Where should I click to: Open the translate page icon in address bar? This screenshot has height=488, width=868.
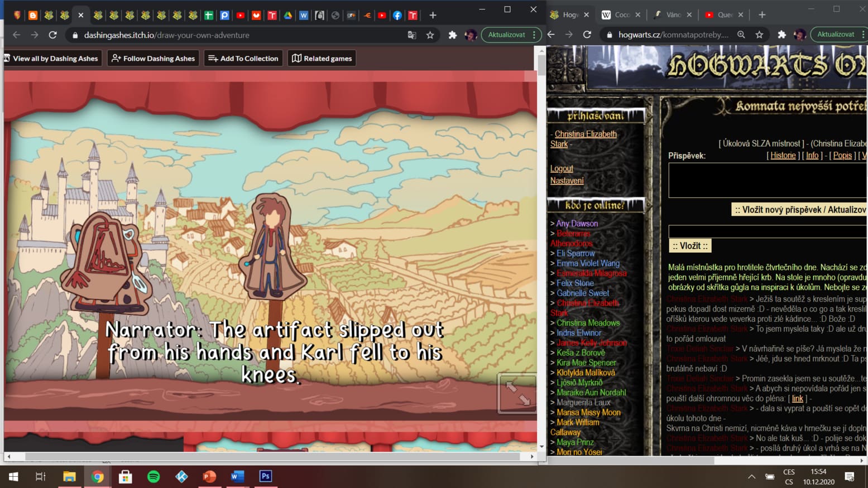tap(412, 35)
